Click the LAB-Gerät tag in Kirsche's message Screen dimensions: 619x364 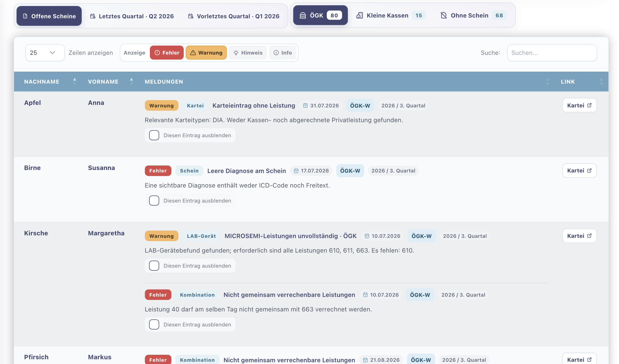pyautogui.click(x=201, y=236)
